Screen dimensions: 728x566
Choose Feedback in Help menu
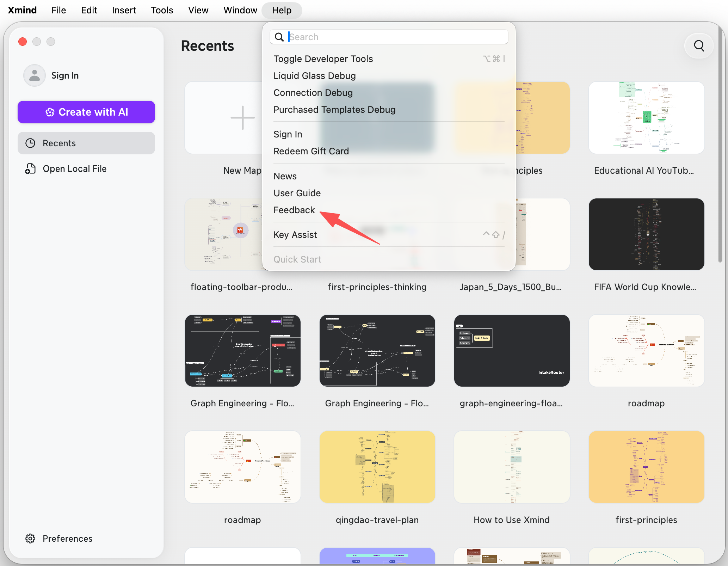(x=389, y=210)
